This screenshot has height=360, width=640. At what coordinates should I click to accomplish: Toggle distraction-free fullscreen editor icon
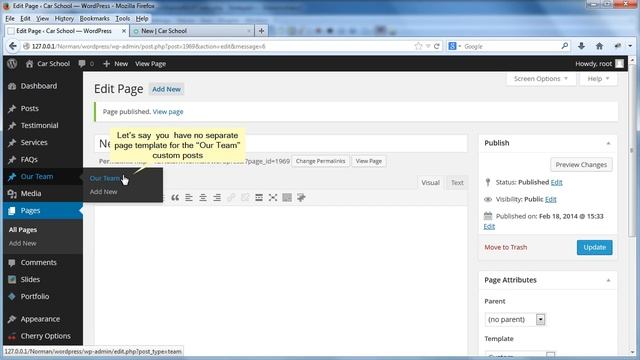tap(273, 198)
